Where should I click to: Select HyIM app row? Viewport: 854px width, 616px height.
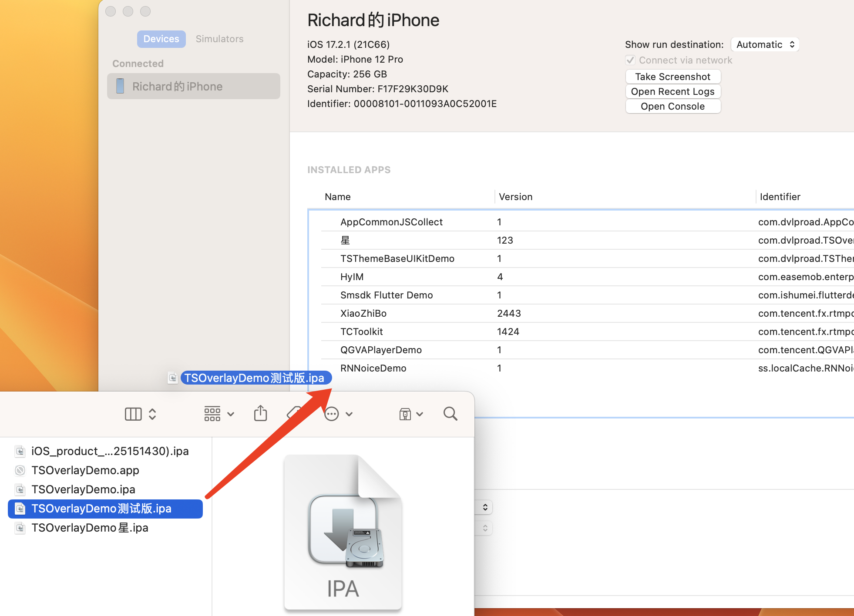coord(587,277)
